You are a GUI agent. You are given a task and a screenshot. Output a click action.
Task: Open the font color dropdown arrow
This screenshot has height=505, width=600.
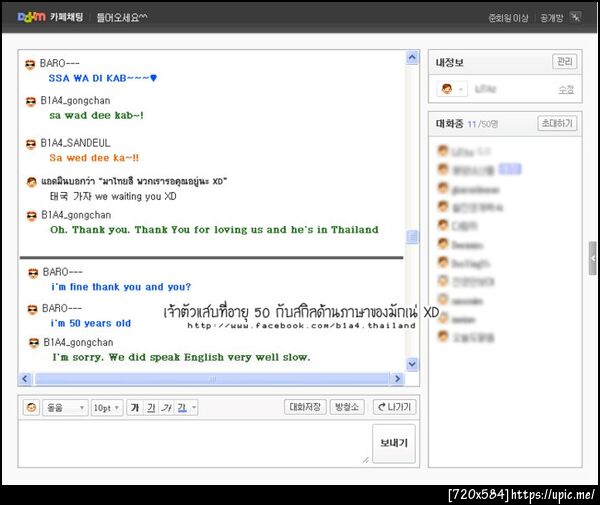coord(194,407)
